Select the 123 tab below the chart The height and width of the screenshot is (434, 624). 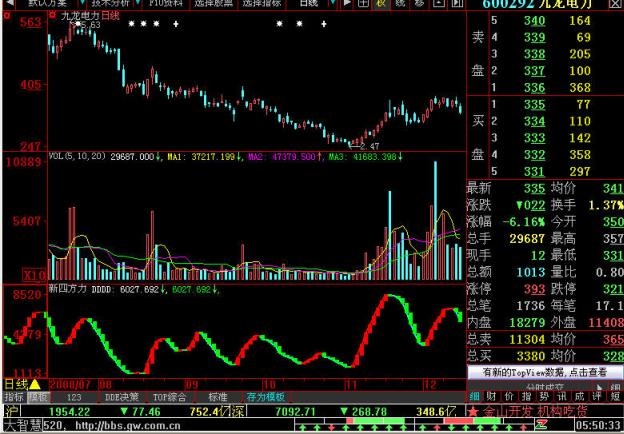74,397
